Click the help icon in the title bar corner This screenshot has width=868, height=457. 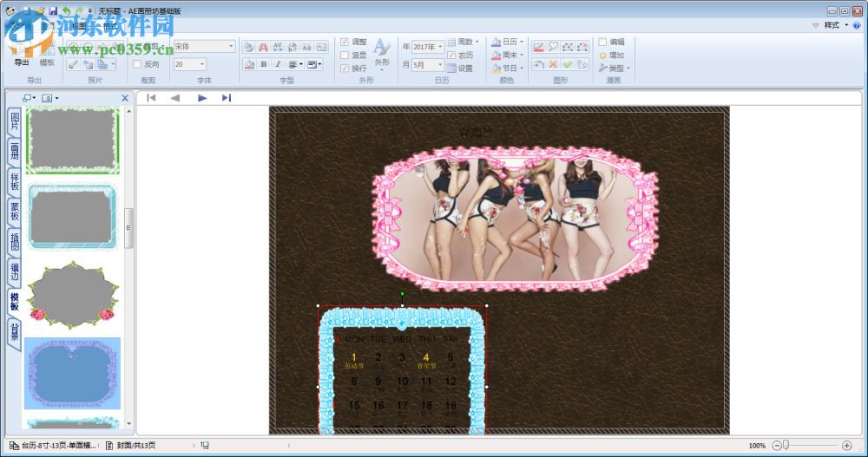(x=857, y=25)
